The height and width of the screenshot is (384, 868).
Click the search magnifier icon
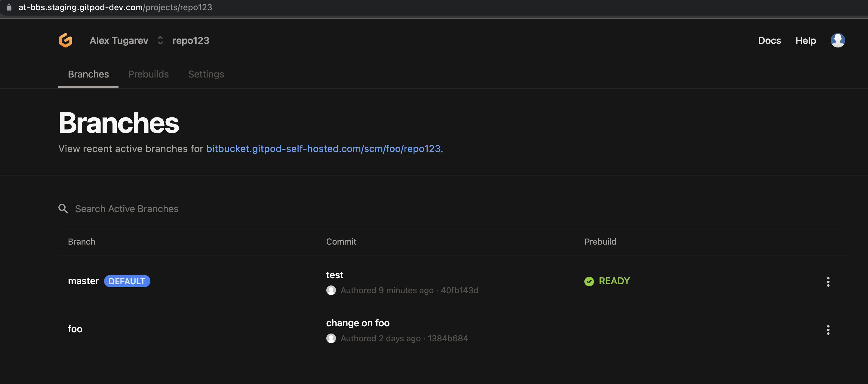63,209
